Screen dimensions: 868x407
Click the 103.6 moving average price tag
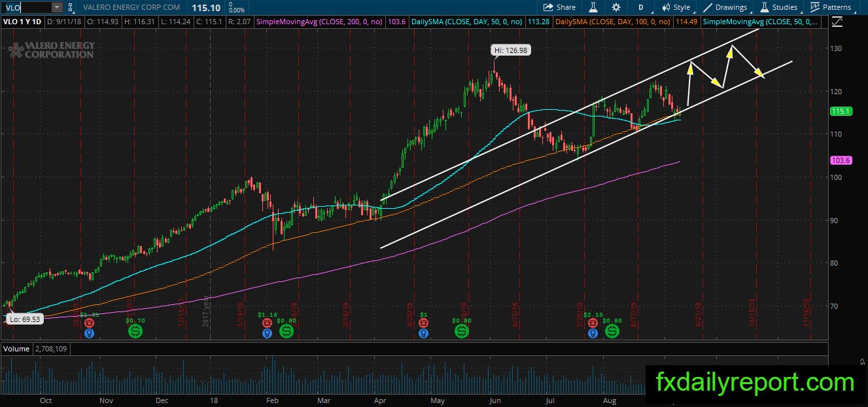tap(840, 160)
